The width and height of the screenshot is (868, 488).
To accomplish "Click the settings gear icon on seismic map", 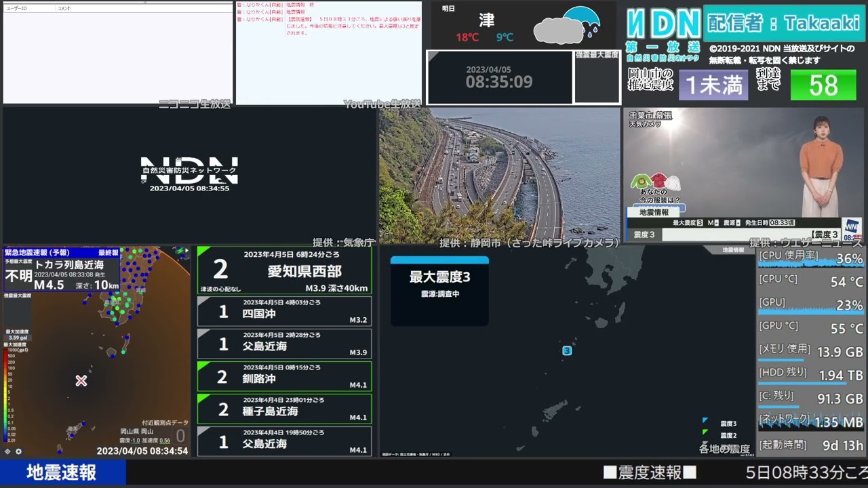I will tap(18, 451).
